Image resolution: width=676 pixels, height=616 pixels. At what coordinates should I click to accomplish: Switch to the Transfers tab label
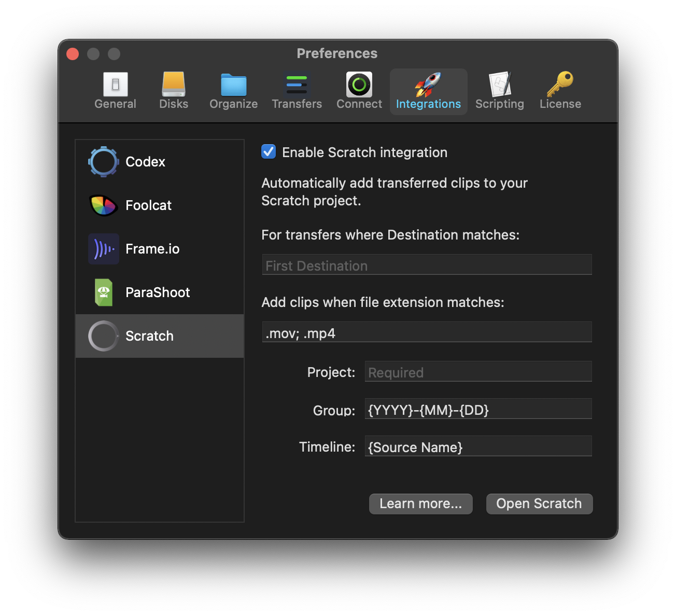[297, 104]
